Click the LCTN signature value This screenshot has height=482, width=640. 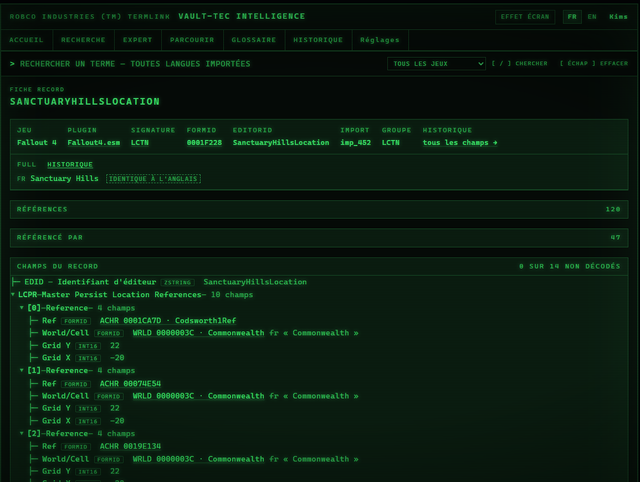tap(140, 142)
